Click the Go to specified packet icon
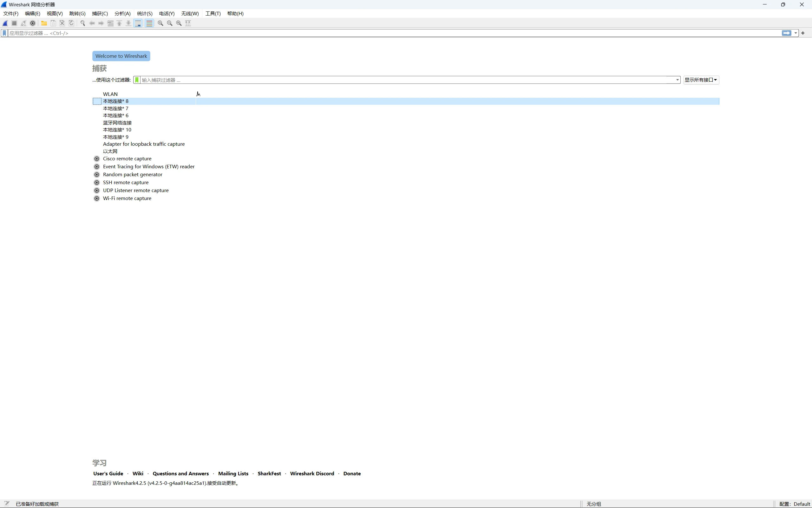812x508 pixels. click(110, 23)
